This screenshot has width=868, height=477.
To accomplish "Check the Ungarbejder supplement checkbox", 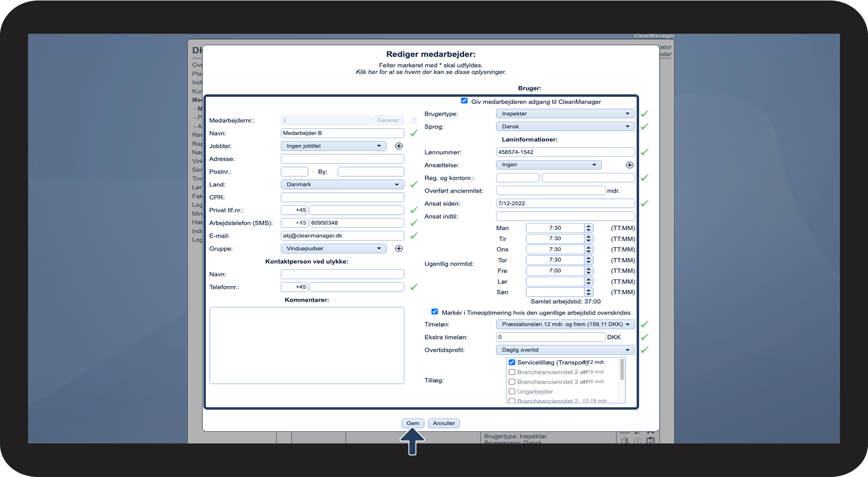I will pyautogui.click(x=512, y=392).
